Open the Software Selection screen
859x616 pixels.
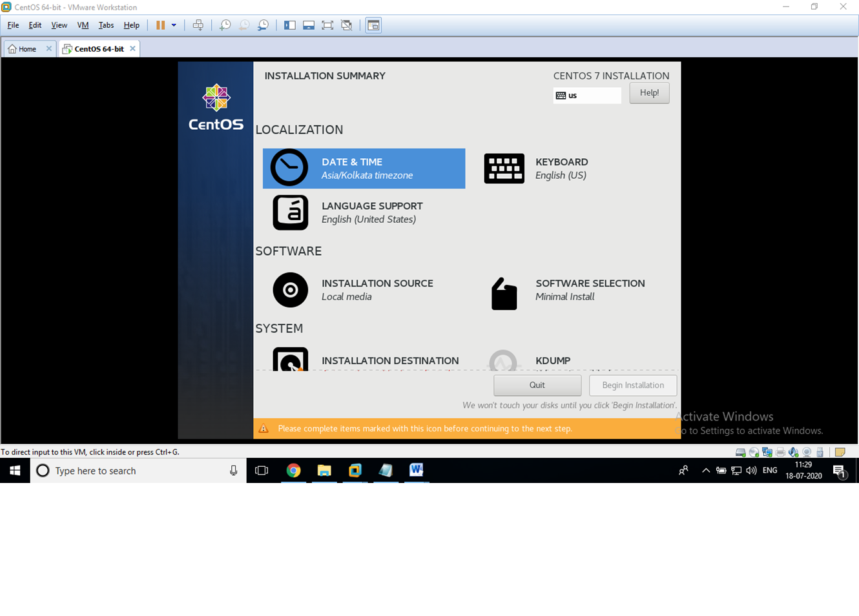tap(590, 289)
